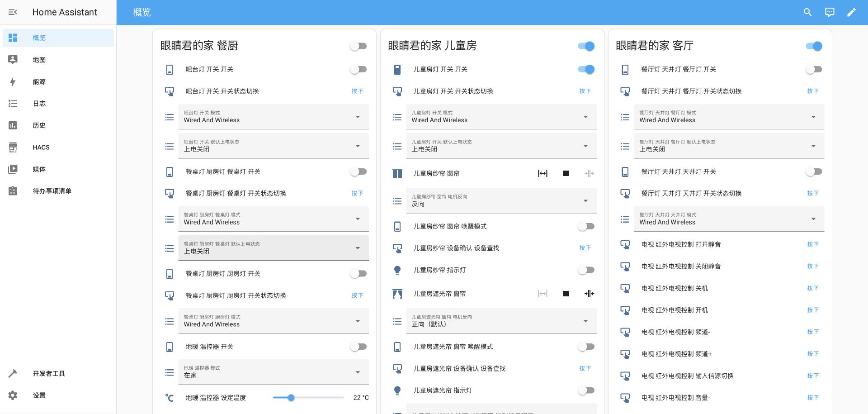The height and width of the screenshot is (414, 868).
Task: Turn on 餐桌灯 厨房灯 餐桌灯 开关
Action: 359,171
